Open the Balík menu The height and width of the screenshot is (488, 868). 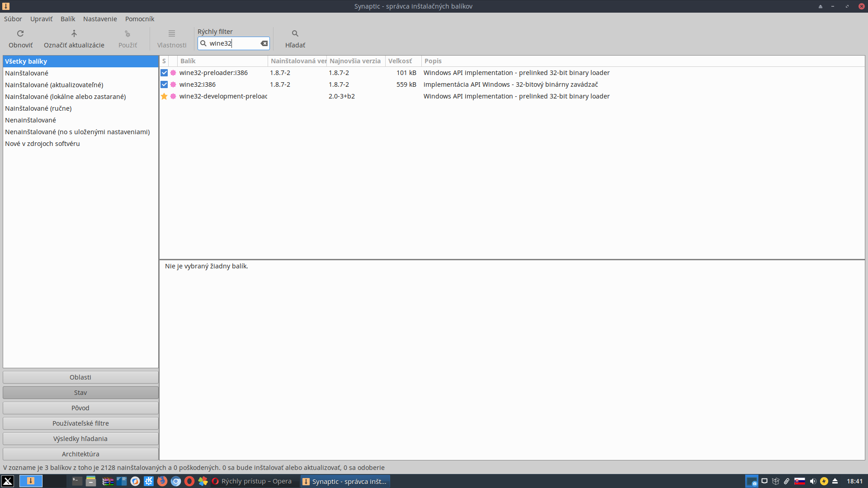tap(68, 19)
